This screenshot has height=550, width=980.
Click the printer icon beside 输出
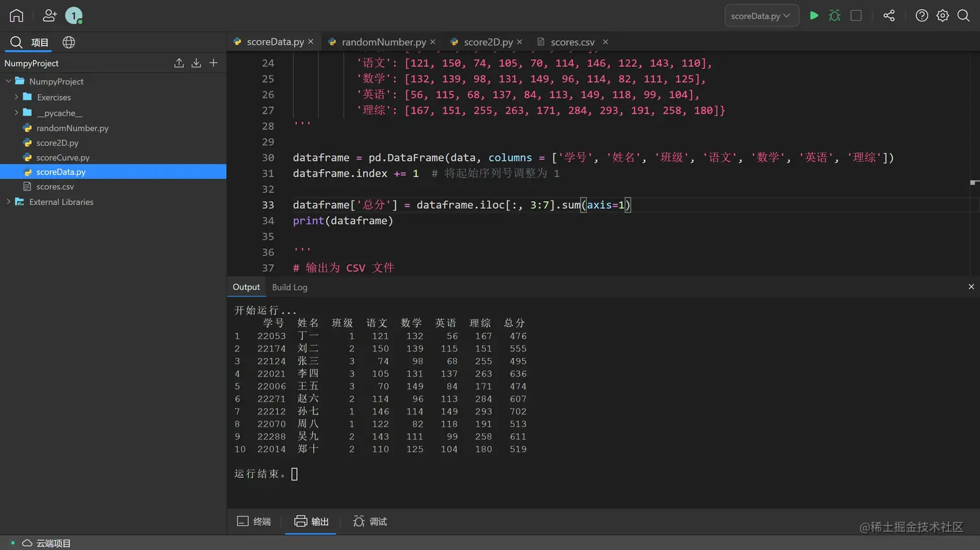coord(300,521)
